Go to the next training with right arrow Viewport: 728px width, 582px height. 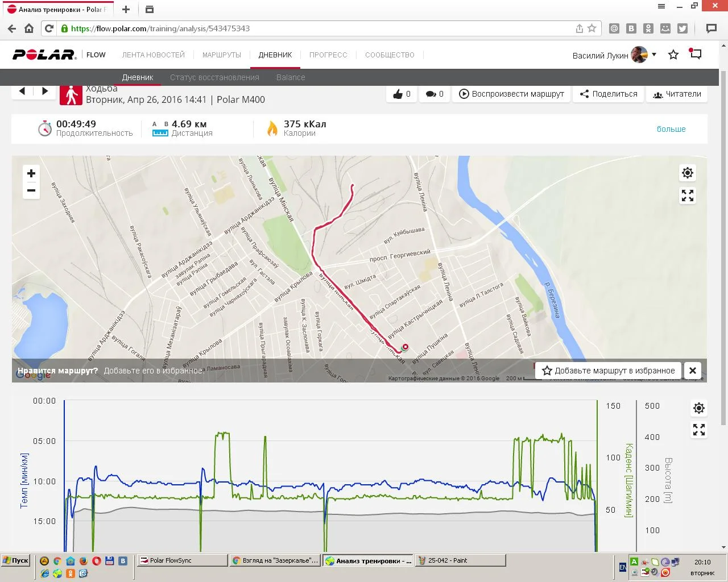[x=45, y=91]
